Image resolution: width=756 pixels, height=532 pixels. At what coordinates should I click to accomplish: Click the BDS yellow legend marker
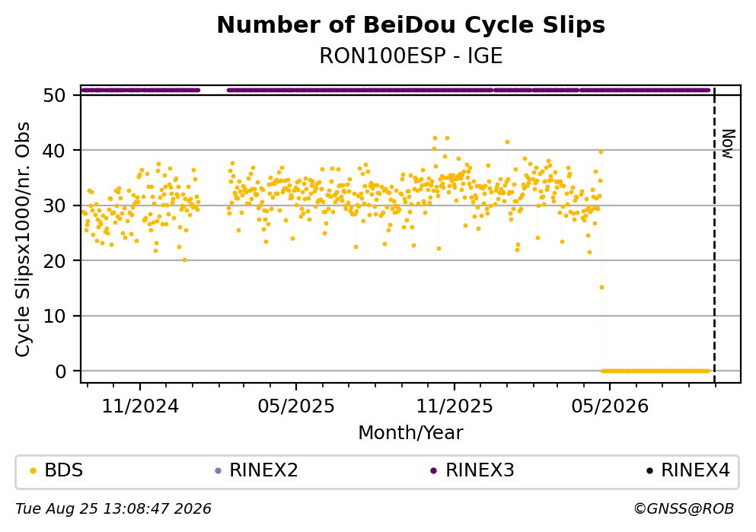[x=33, y=471]
